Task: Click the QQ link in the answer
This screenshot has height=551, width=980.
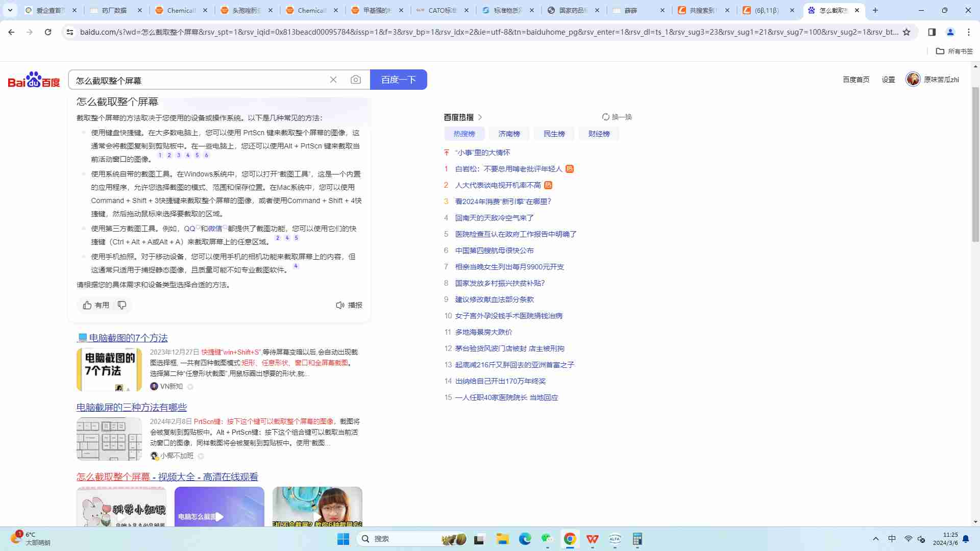Action: click(189, 229)
